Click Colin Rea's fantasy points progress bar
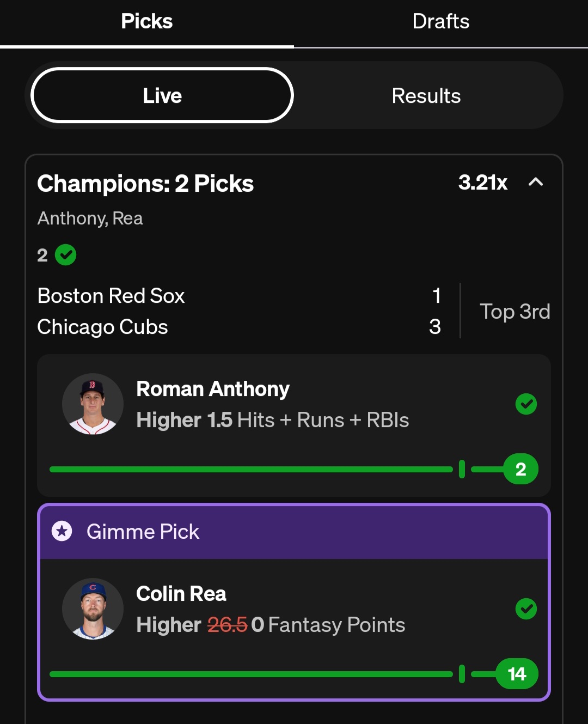 click(x=250, y=674)
